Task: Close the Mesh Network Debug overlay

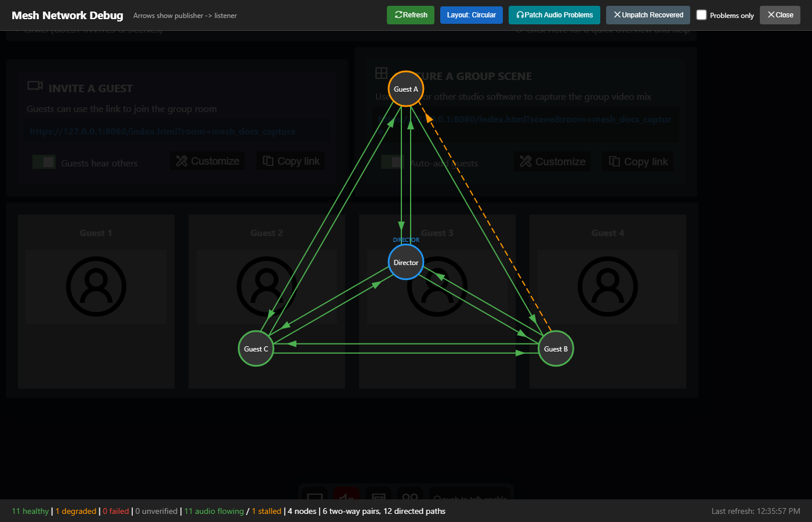Action: [x=780, y=15]
